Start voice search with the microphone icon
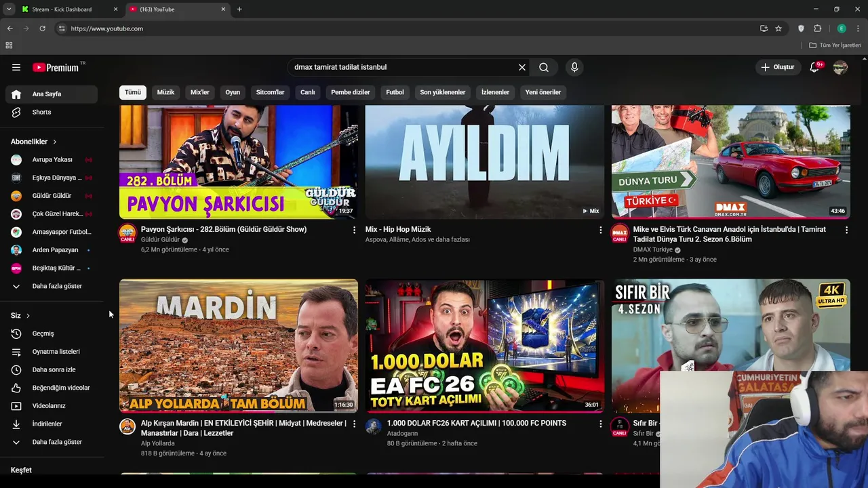868x488 pixels. click(574, 67)
